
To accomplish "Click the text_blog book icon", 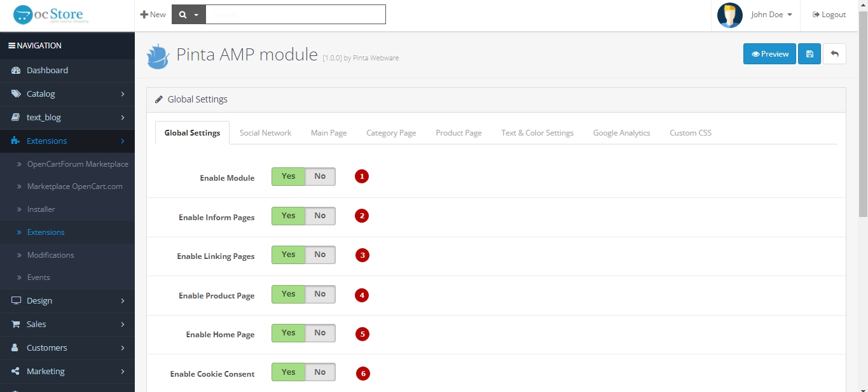I will click(x=16, y=117).
